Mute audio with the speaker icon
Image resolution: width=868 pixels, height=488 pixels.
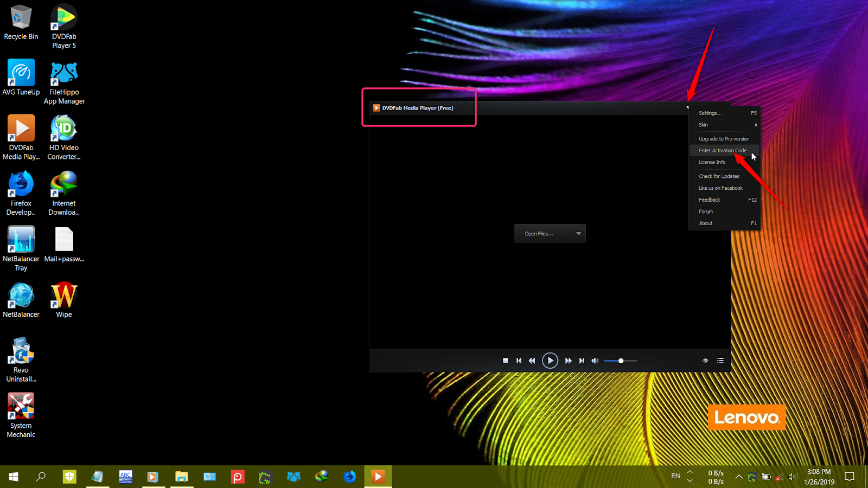click(x=595, y=361)
